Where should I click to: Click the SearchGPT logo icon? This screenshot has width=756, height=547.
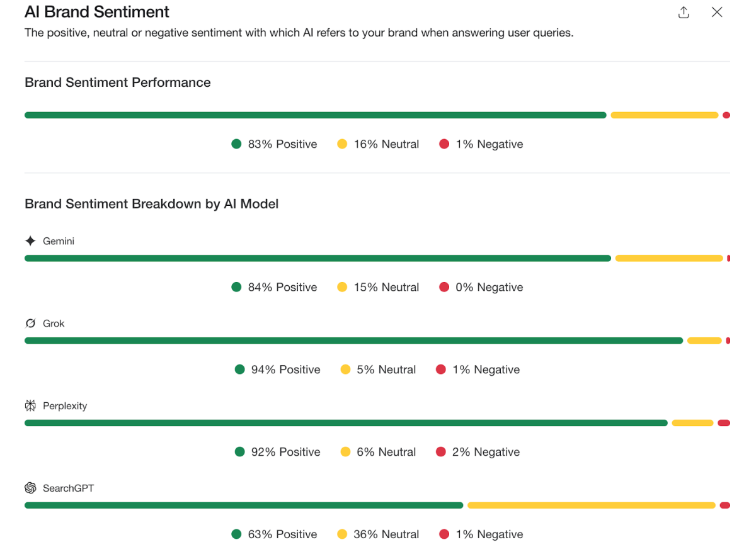coord(30,488)
